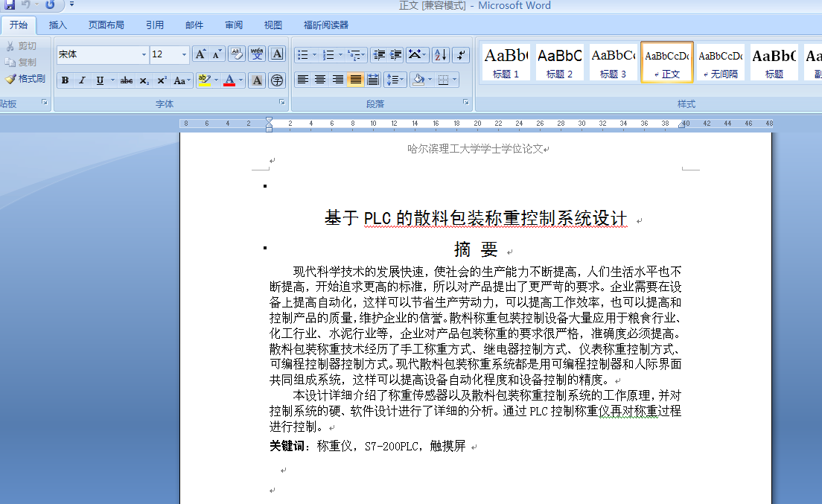
Task: Apply red font color
Action: coord(229,80)
